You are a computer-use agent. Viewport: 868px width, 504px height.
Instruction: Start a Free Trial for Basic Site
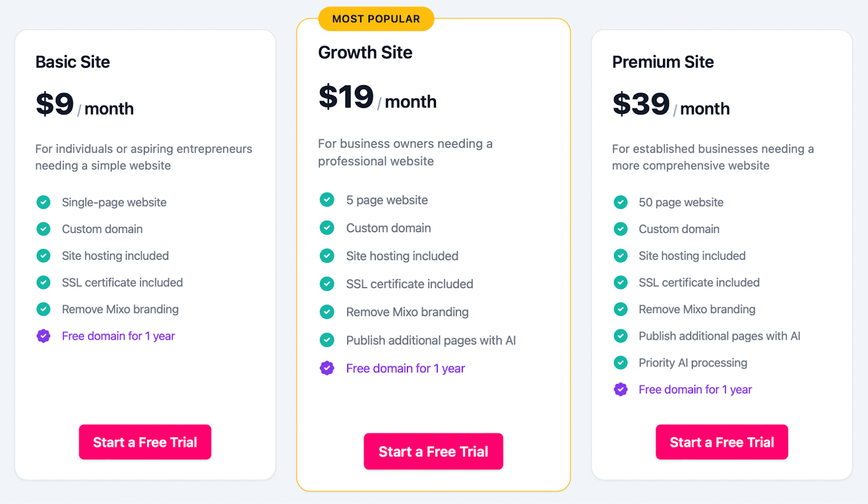click(145, 442)
